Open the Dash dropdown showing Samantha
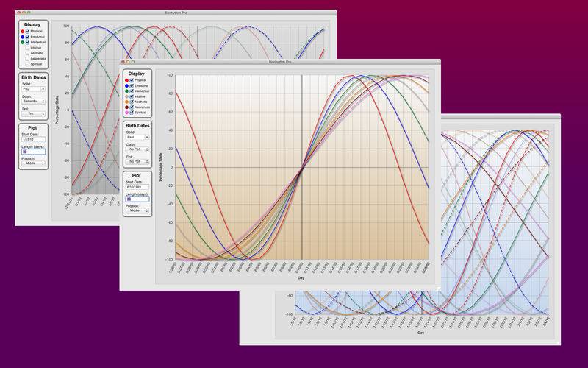588x368 pixels. click(x=35, y=101)
